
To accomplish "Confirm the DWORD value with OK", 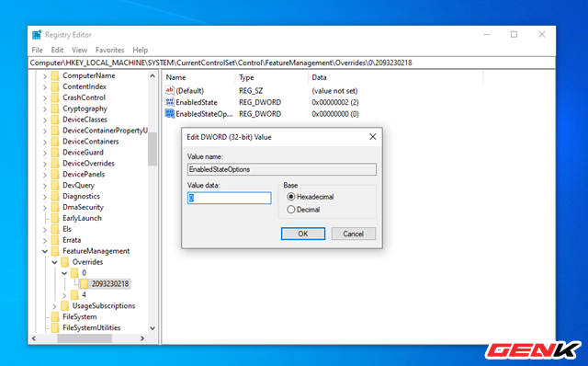I will pos(303,234).
